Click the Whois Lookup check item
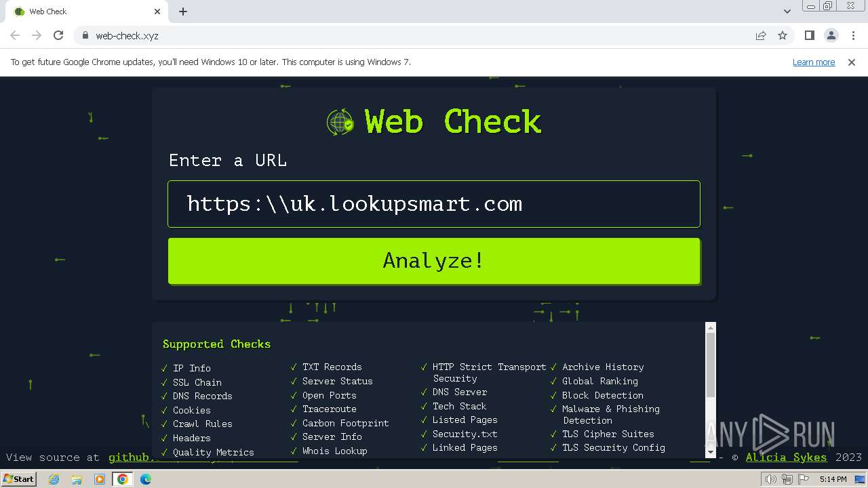Screen dimensions: 868x488 [x=335, y=451]
